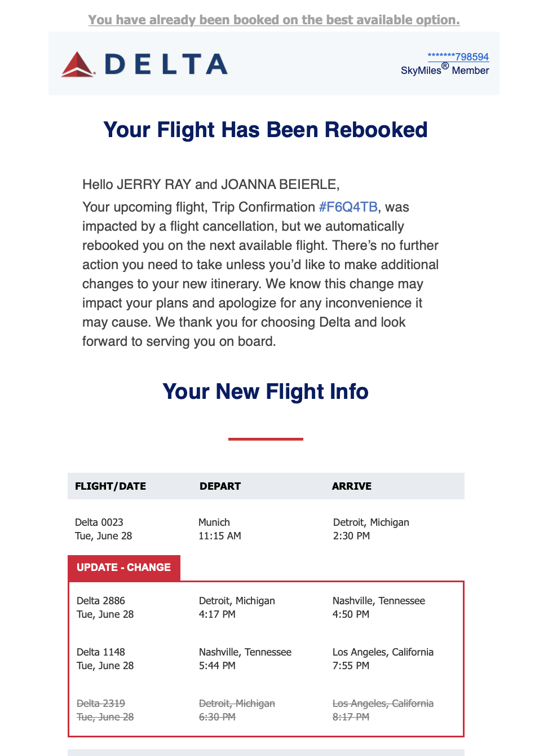Click the Delta red triangle logo icon
This screenshot has width=548, height=756.
[78, 64]
